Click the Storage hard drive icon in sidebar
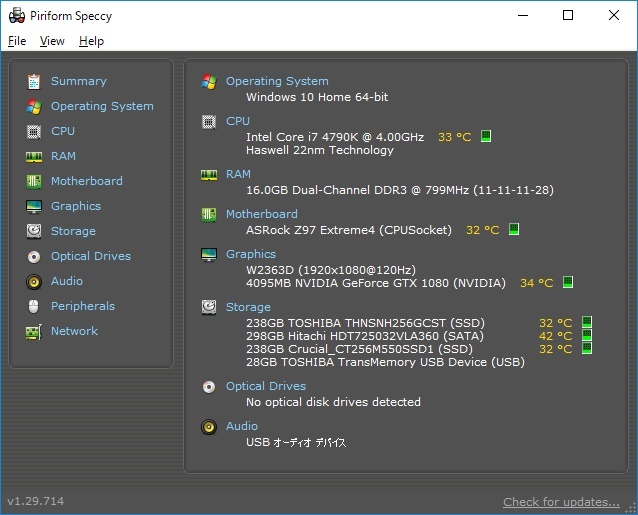 [34, 231]
